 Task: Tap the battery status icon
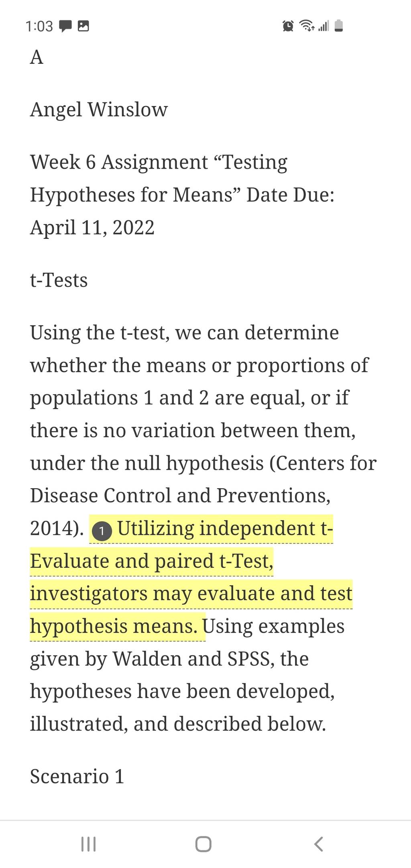(x=338, y=26)
